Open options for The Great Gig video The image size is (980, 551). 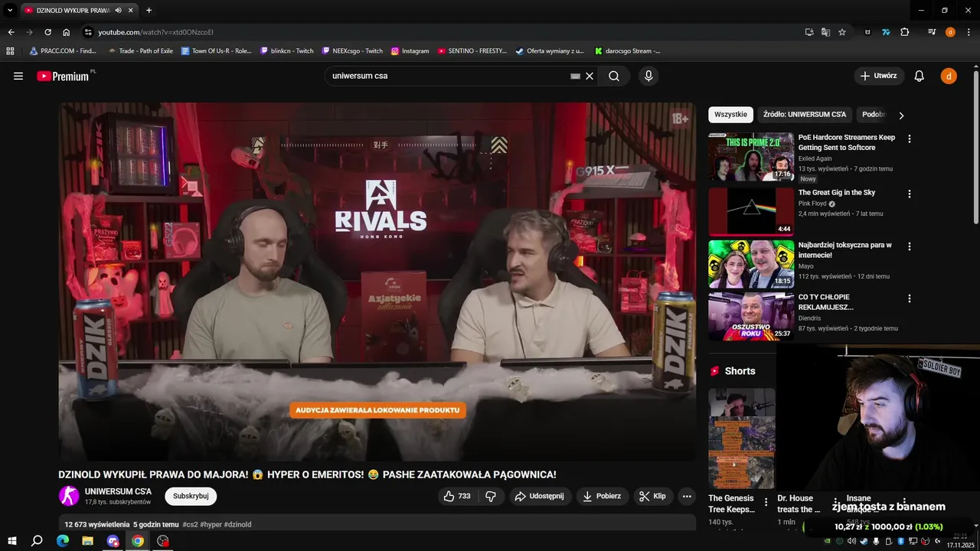(x=910, y=194)
